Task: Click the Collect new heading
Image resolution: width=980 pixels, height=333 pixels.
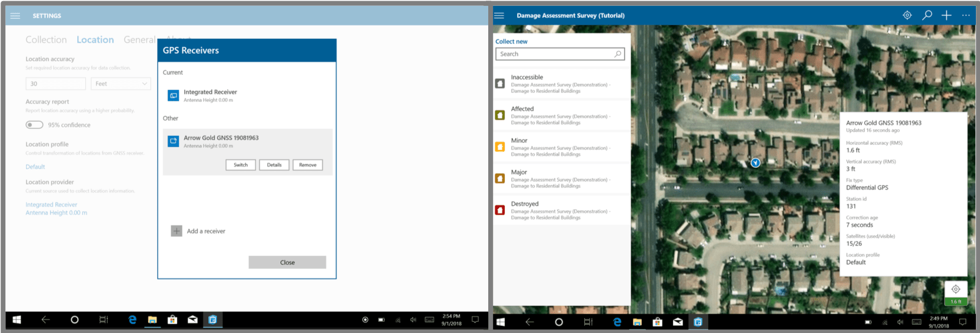Action: 511,42
